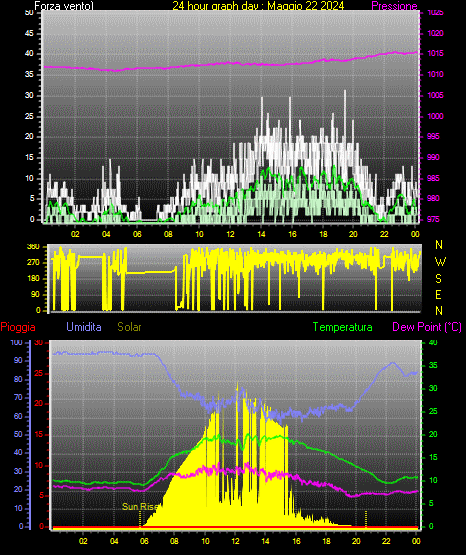The height and width of the screenshot is (555, 466).
Task: Click the '24 hour graph day : Maggio 22 2024' title
Action: [258, 6]
